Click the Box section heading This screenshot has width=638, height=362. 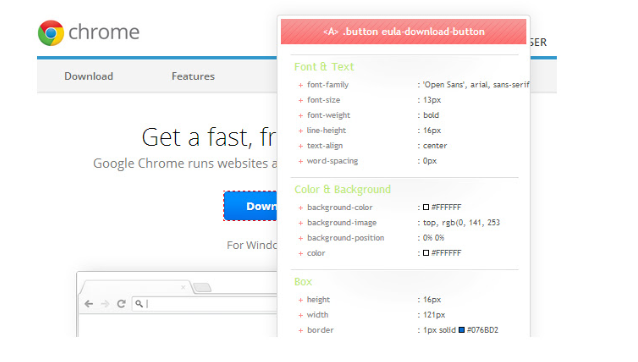pos(303,281)
